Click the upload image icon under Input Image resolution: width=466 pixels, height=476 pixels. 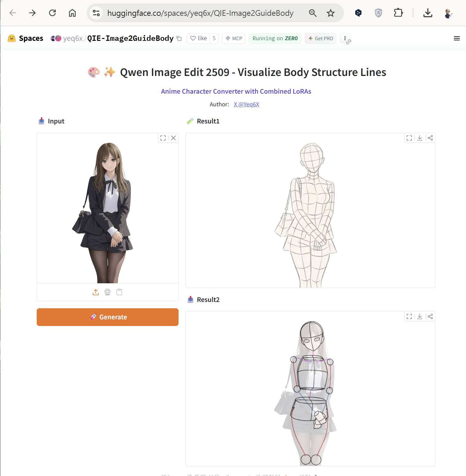pyautogui.click(x=96, y=292)
